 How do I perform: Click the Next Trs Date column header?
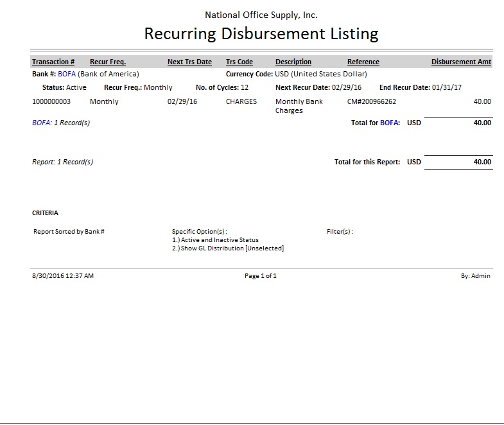(189, 62)
